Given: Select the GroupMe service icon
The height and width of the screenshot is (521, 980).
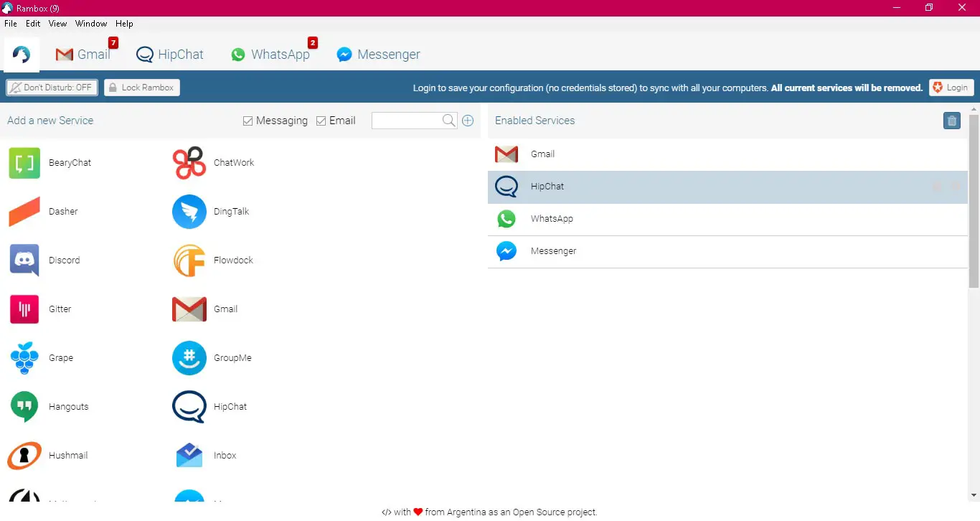Looking at the screenshot, I should 189,358.
